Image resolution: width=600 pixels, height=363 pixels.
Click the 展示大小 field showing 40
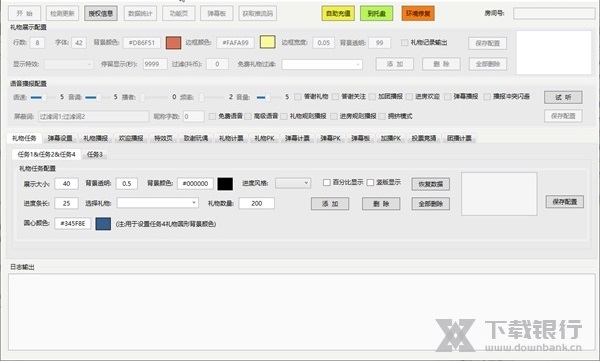(67, 184)
